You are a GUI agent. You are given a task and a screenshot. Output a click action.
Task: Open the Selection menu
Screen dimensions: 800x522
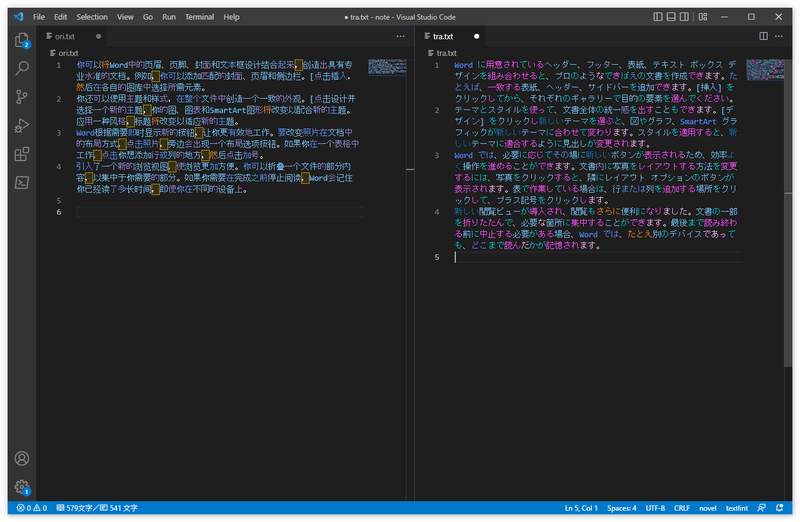[x=92, y=17]
